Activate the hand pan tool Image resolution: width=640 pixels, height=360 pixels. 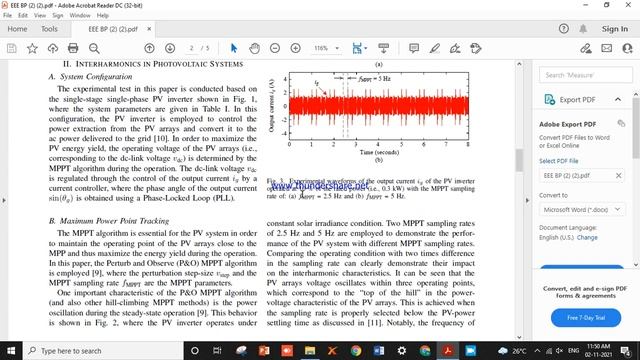(x=254, y=48)
